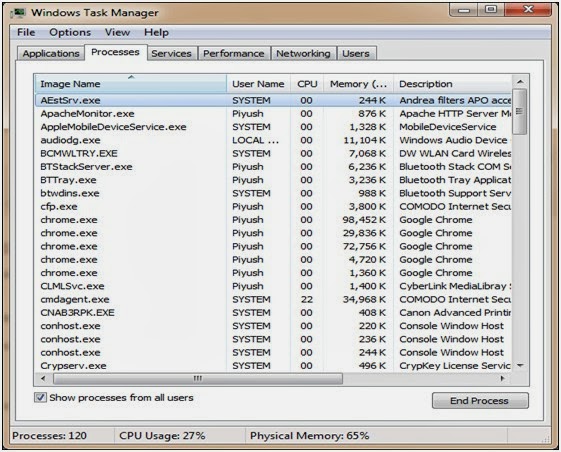Click the 22 CPU value of cmdagent.exe

[307, 299]
